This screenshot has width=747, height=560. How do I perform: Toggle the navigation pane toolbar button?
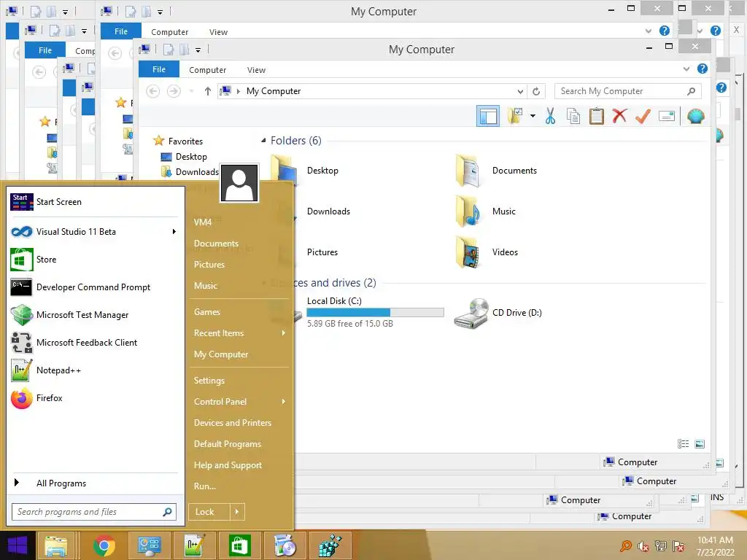488,116
